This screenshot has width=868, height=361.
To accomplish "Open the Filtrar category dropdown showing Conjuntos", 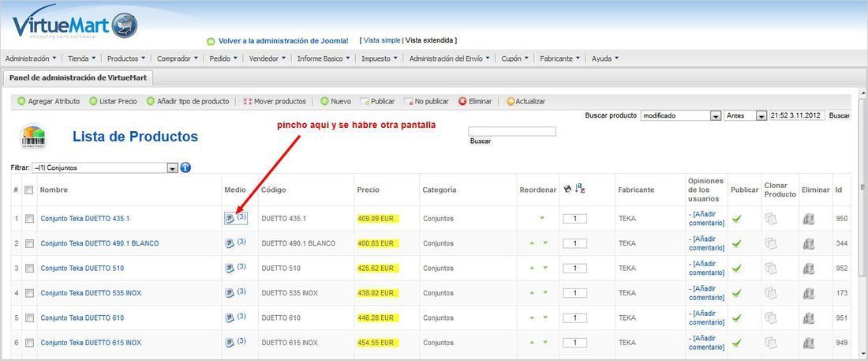I will pos(105,167).
